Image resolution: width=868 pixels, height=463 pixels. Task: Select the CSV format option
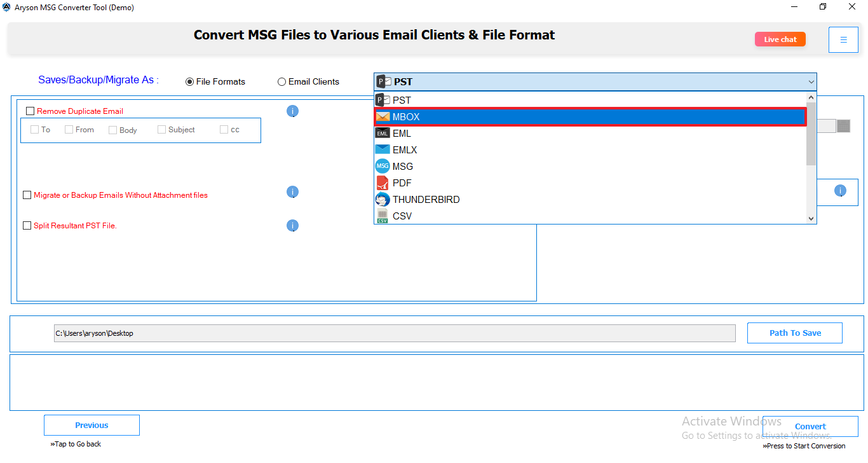[590, 216]
